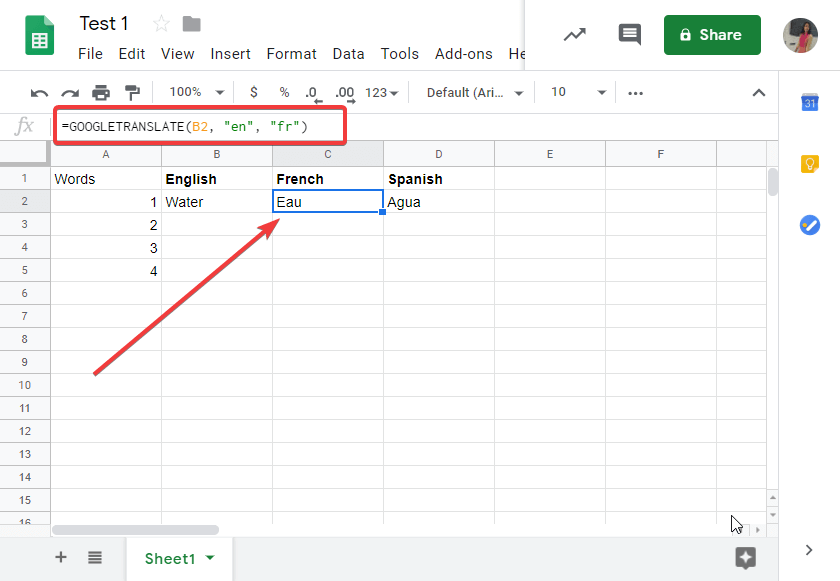The height and width of the screenshot is (581, 840).
Task: Select the English header cell
Action: point(217,179)
